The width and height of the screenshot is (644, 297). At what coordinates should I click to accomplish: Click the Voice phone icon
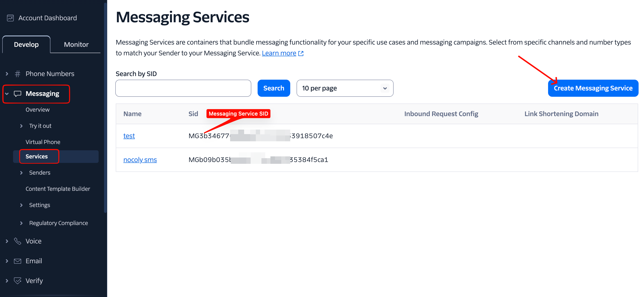(17, 241)
